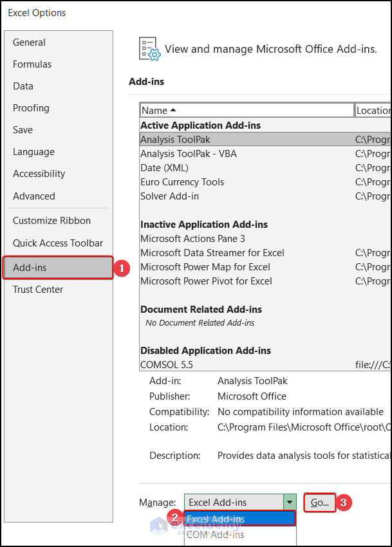Image resolution: width=392 pixels, height=547 pixels.
Task: Select Analysis ToolPak in add-ins list
Action: (x=175, y=140)
